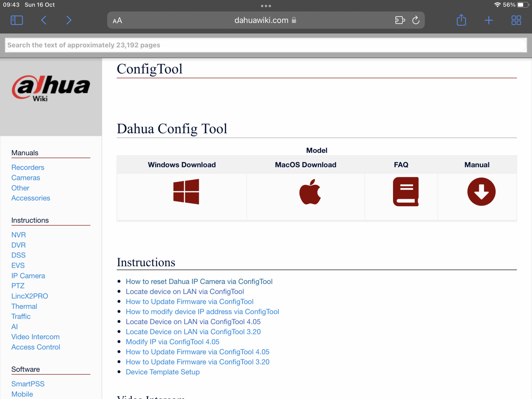This screenshot has width=532, height=399.
Task: Open a new tab with plus icon
Action: (x=488, y=20)
